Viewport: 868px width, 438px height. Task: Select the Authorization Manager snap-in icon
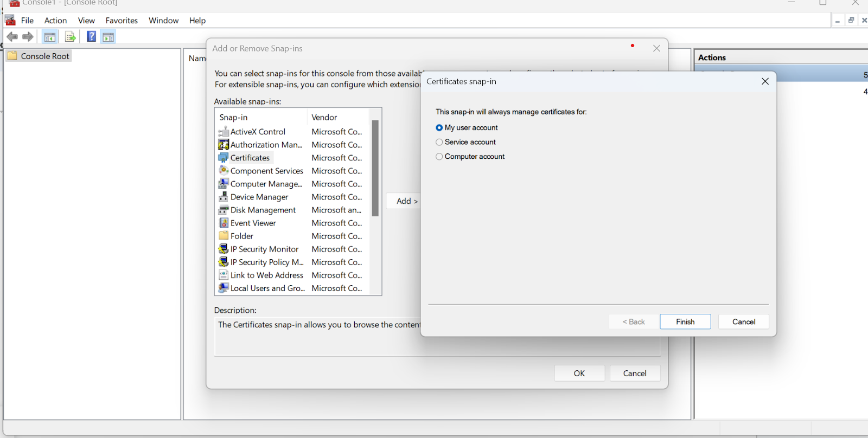[224, 145]
